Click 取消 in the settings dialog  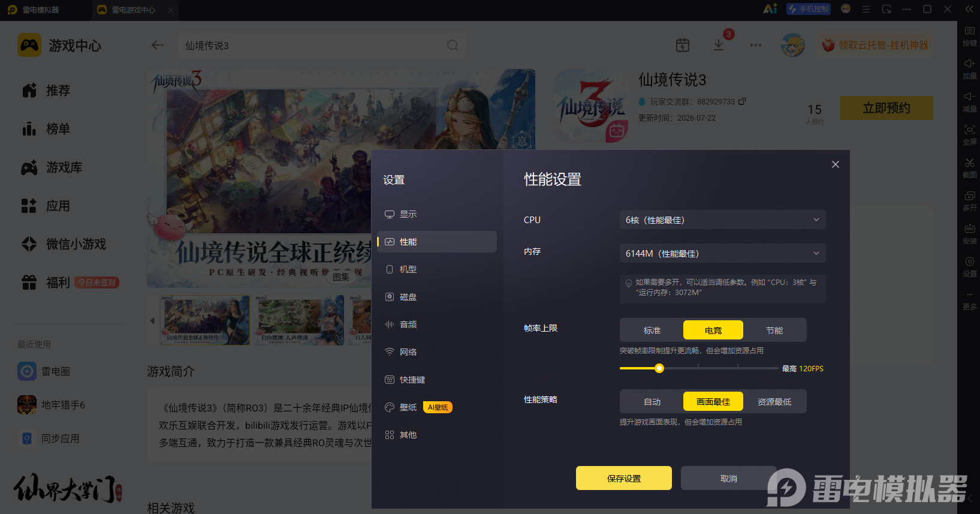[729, 478]
